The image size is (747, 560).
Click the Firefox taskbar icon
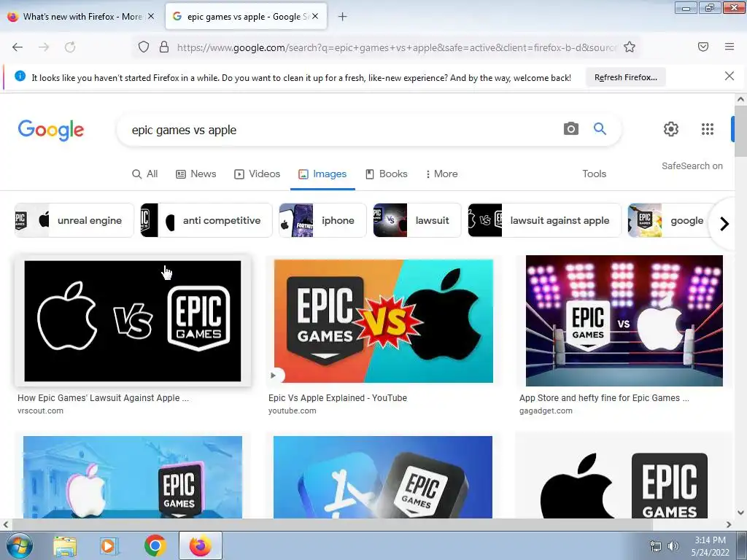[201, 545]
